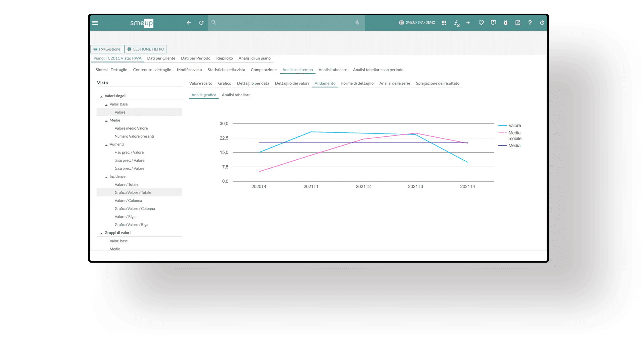This screenshot has height=341, width=644.
Task: Click the heart favorites icon
Action: 481,23
